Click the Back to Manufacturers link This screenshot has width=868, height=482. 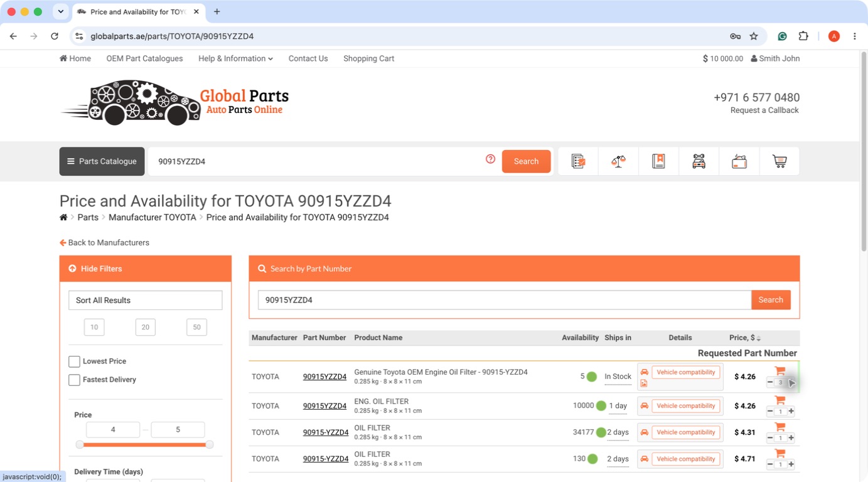pyautogui.click(x=104, y=242)
